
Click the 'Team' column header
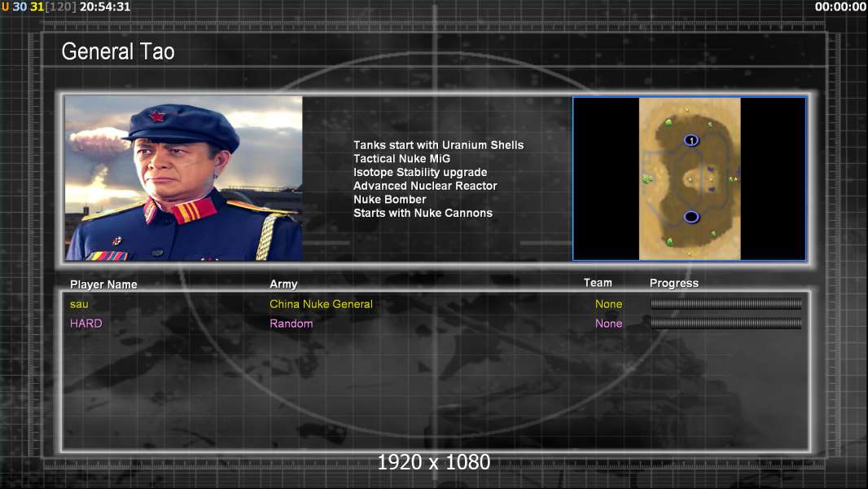tap(598, 283)
